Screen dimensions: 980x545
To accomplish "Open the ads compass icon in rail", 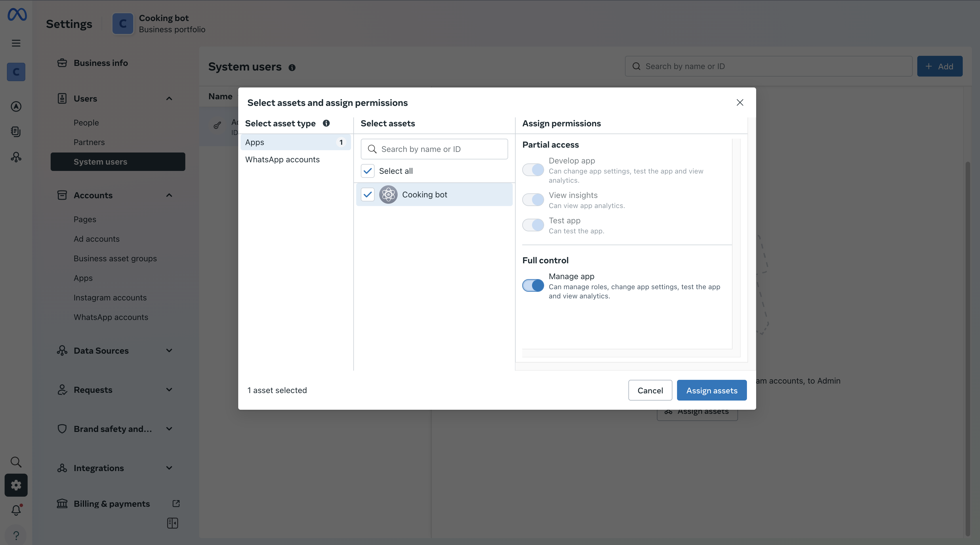I will pos(16,106).
